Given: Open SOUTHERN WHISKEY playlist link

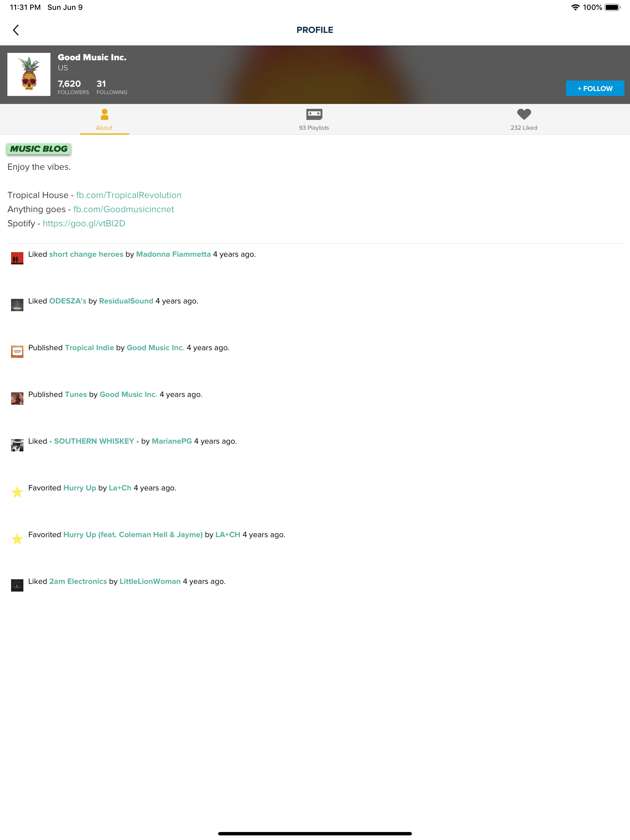Looking at the screenshot, I should tap(94, 441).
